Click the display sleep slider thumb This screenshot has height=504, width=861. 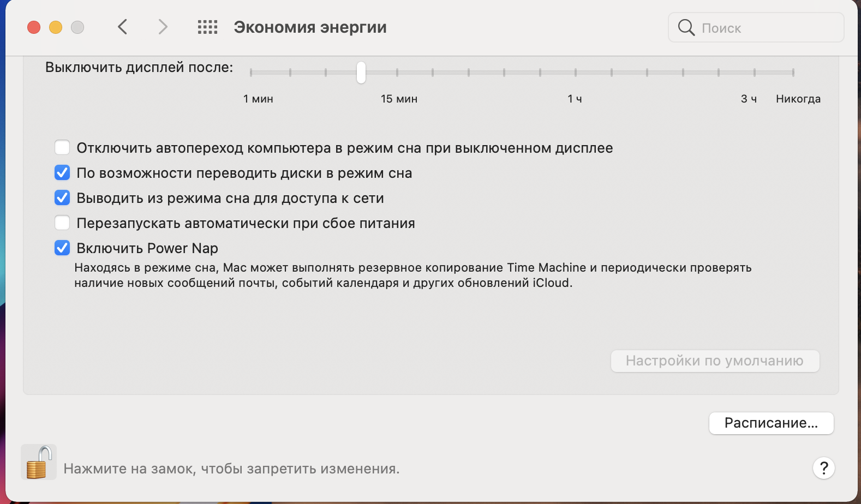coord(361,72)
